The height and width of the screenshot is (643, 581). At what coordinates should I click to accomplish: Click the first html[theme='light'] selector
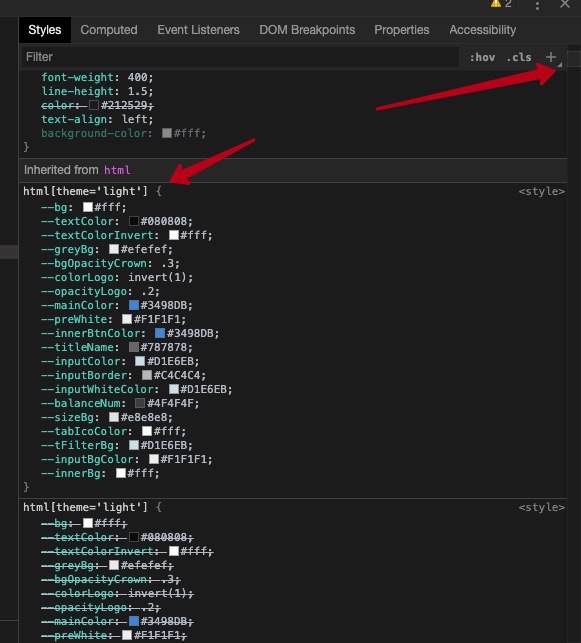85,192
